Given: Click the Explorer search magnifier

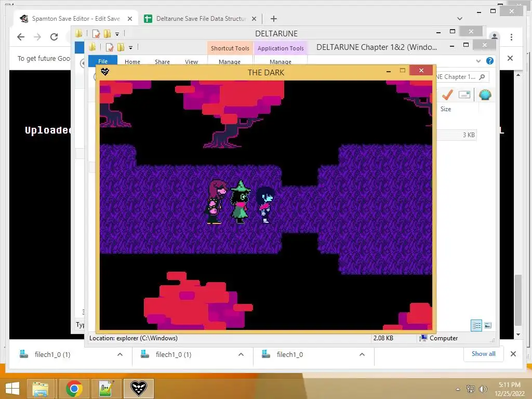Looking at the screenshot, I should tap(482, 77).
